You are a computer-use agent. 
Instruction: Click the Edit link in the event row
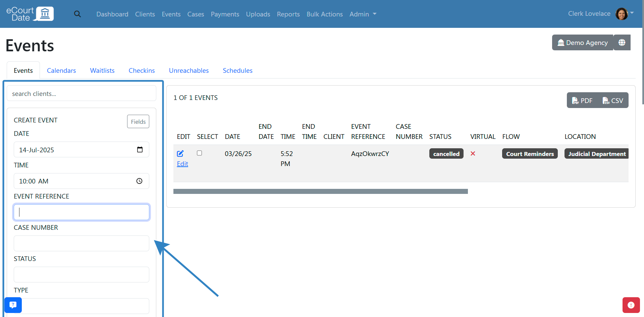pyautogui.click(x=182, y=164)
